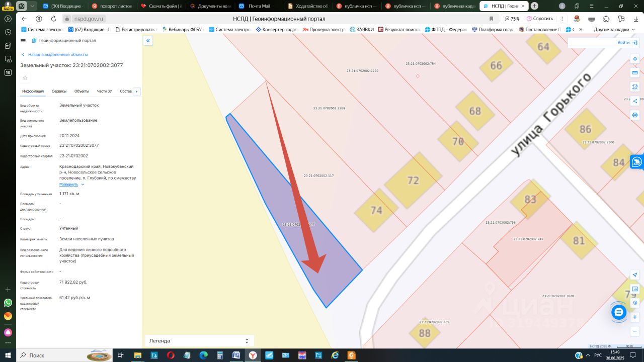The image size is (644, 362).
Task: Open the map layers icon
Action: [x=635, y=59]
